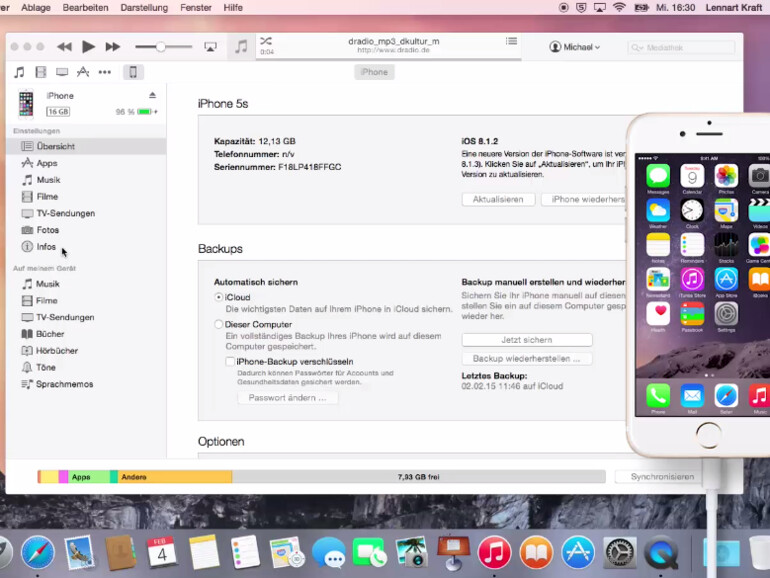
Task: Switch to the TV shows library icon
Action: (x=62, y=73)
